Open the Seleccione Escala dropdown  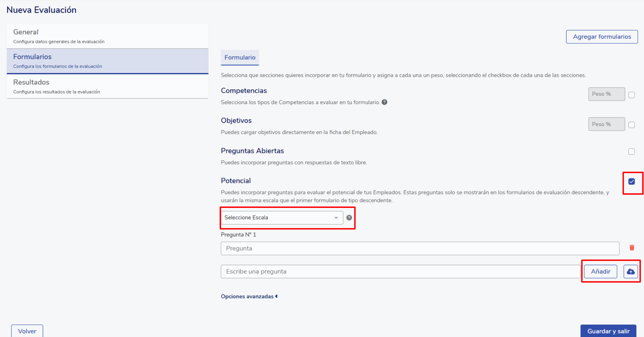[282, 218]
